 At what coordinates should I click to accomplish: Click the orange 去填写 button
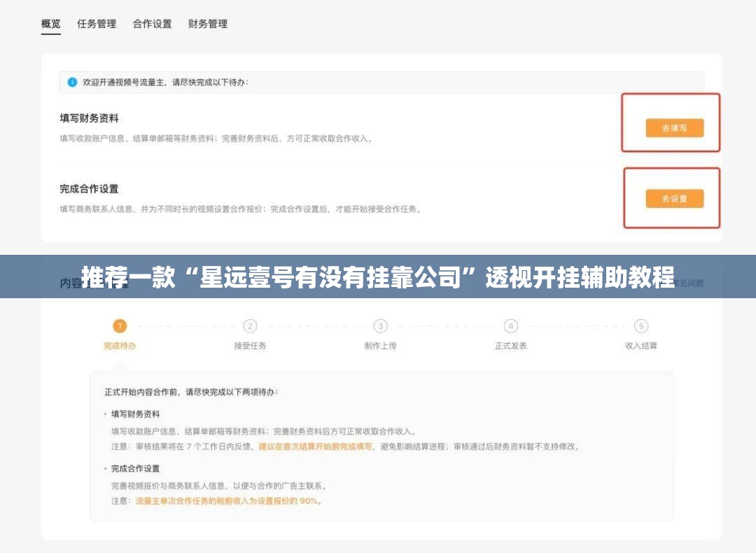[x=675, y=128]
